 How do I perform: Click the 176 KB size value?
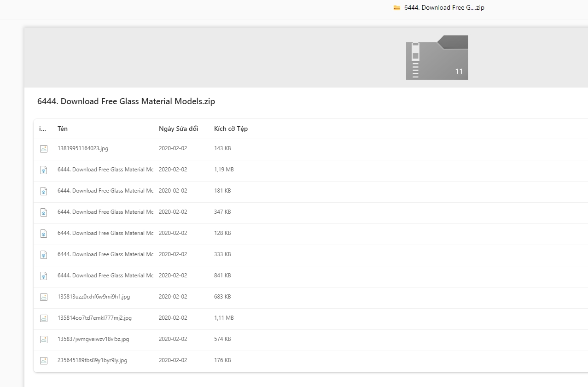(222, 360)
